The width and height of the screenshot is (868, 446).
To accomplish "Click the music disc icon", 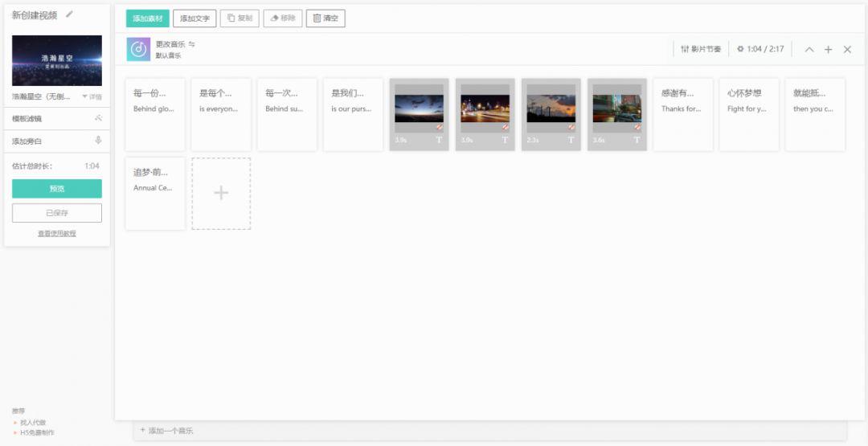I will [x=138, y=49].
